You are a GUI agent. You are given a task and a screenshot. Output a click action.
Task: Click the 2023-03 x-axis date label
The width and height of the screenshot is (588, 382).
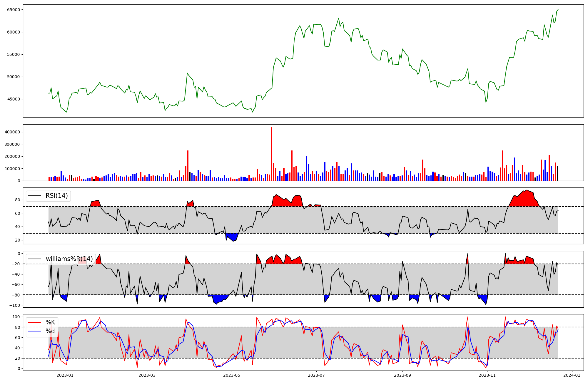147,375
